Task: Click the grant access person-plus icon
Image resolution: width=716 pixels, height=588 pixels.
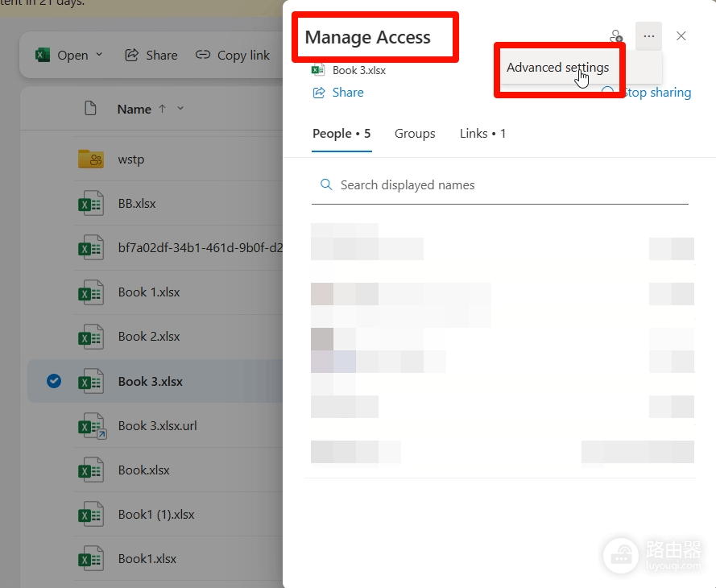Action: (616, 35)
